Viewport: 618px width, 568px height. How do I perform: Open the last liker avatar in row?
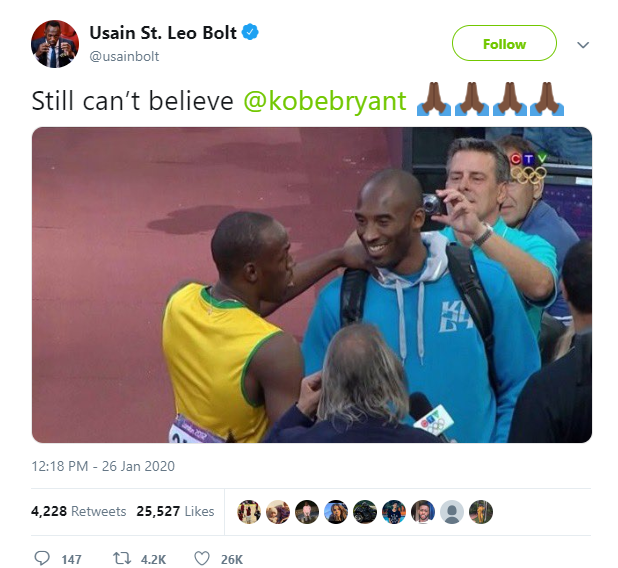click(x=481, y=512)
